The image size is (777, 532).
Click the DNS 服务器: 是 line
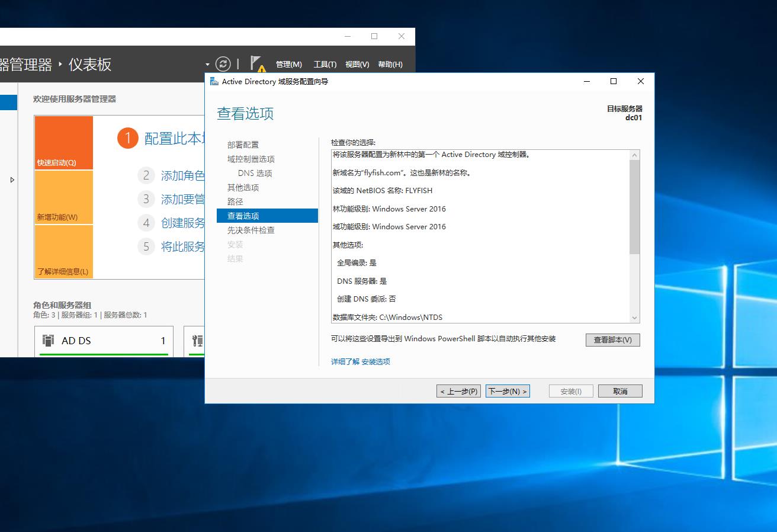click(x=362, y=281)
